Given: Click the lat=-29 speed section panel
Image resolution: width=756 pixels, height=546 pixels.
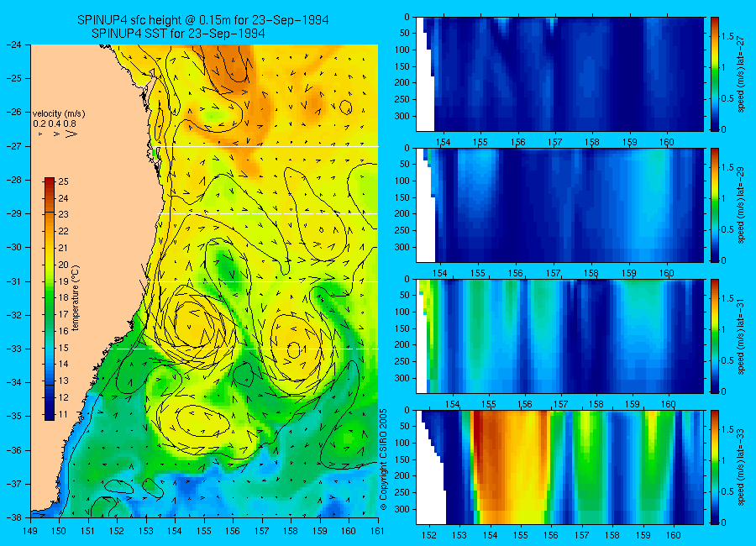Looking at the screenshot, I should [559, 205].
